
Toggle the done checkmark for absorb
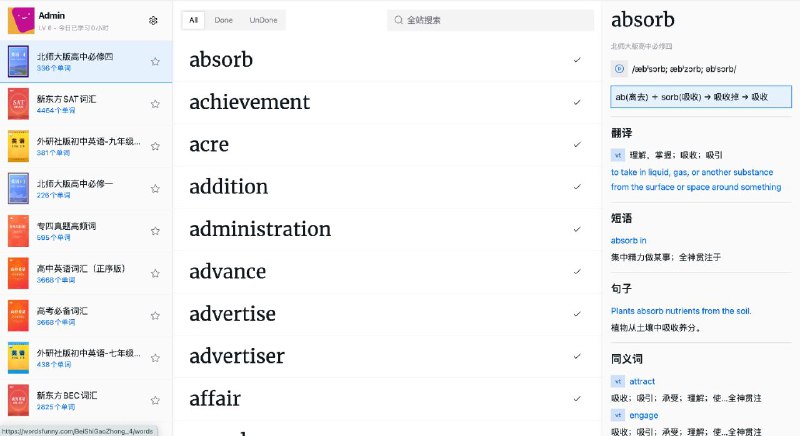(577, 60)
